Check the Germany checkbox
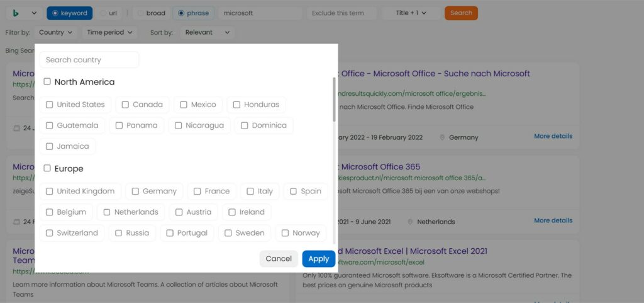644x303 pixels. pyautogui.click(x=135, y=191)
